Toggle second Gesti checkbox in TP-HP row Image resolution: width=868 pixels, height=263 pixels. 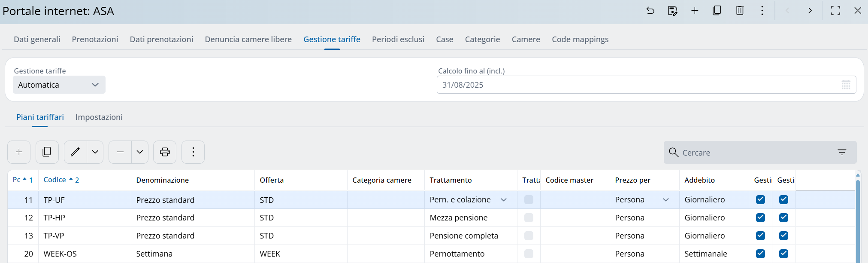tap(783, 217)
